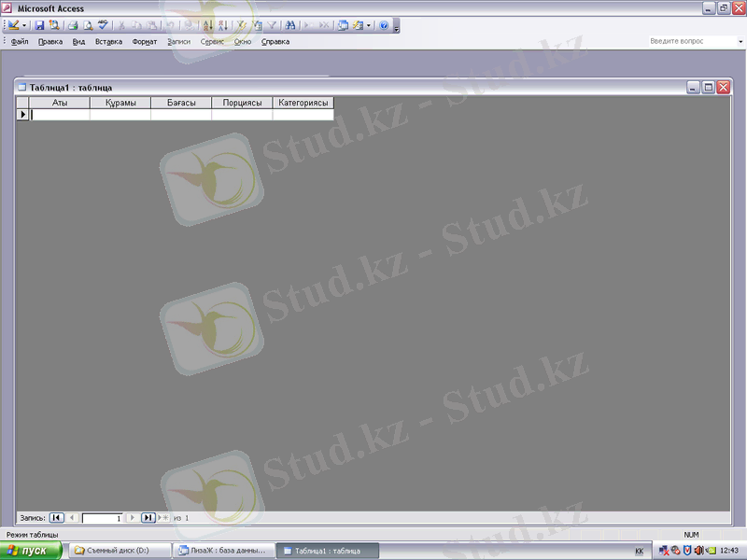Screen dimensions: 747x560
Task: Toggle the Apply Filter funnel icon
Action: (x=272, y=25)
